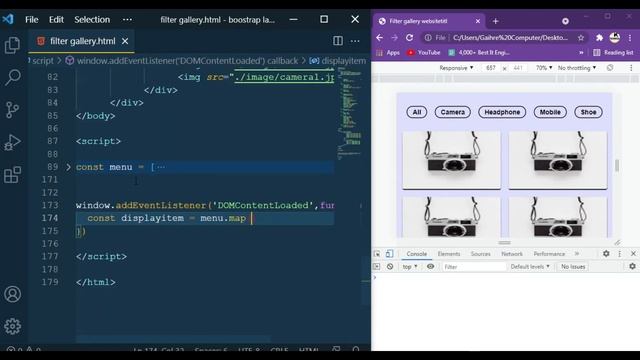Open the Explorer view in VS Code
The image size is (640, 360).
12,45
